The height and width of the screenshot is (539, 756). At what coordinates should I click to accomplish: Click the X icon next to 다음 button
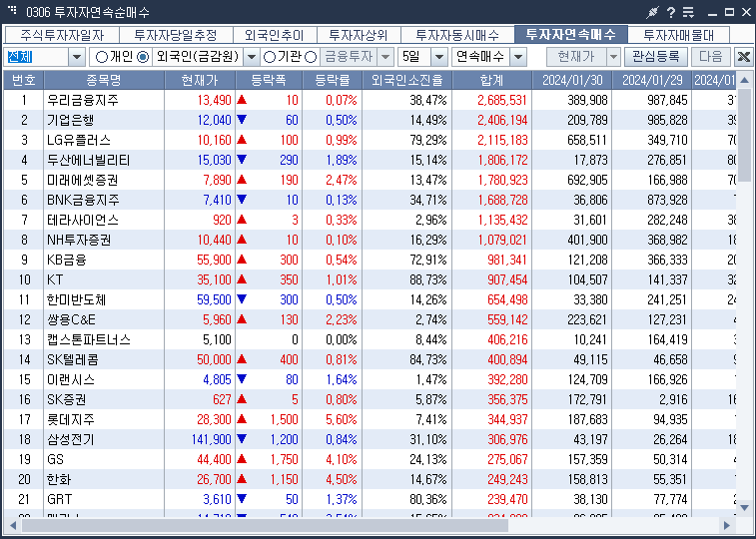click(x=743, y=57)
